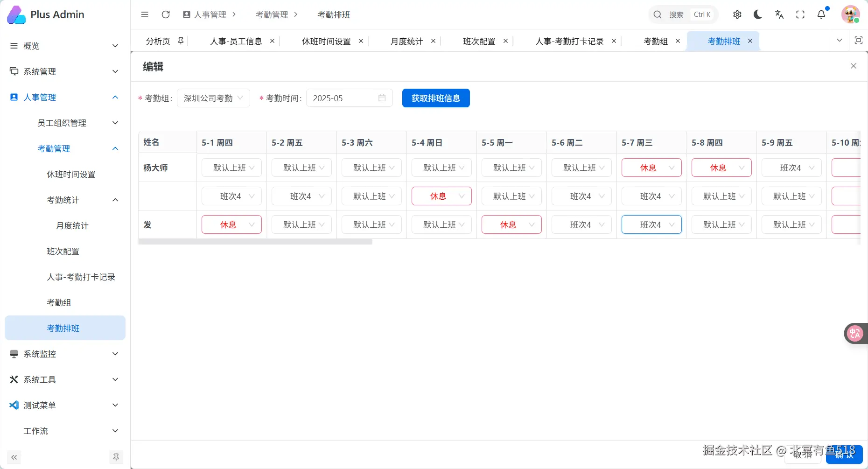
Task: Switch to the 月度统计 tab
Action: click(x=406, y=41)
